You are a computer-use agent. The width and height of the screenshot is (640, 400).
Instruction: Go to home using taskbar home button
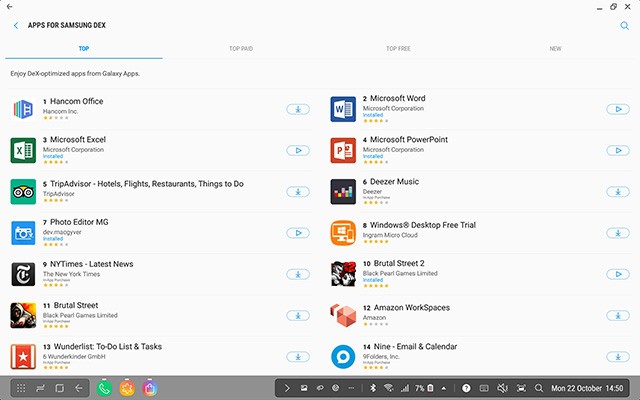pos(60,388)
